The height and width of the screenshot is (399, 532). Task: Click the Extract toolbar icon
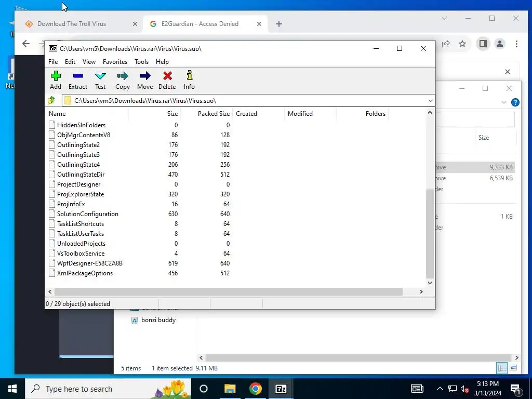point(78,76)
